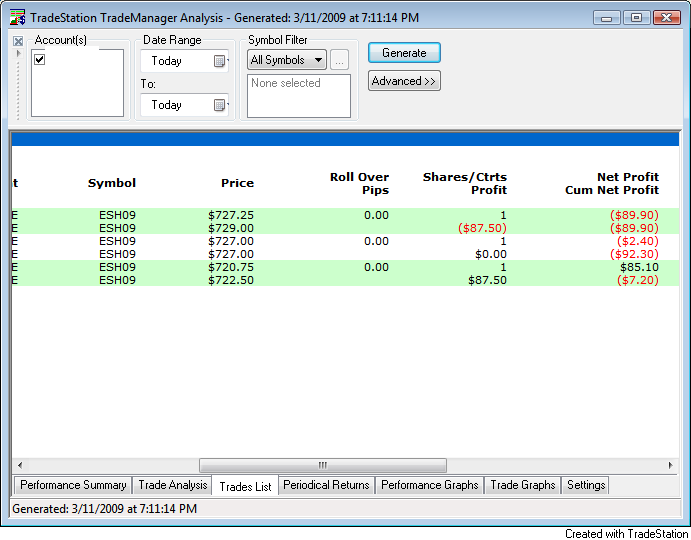
Task: Click the Generated timestamp in the status bar
Action: (104, 509)
